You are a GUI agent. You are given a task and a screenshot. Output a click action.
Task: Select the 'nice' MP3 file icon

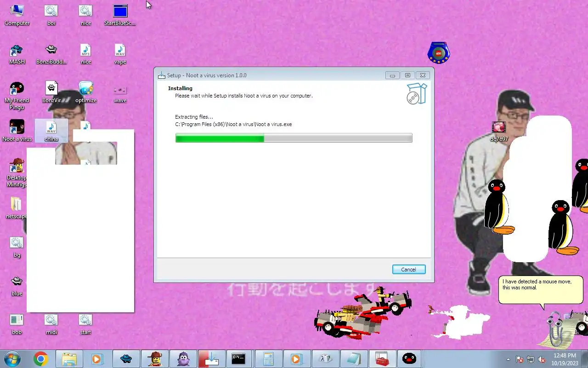tap(86, 54)
